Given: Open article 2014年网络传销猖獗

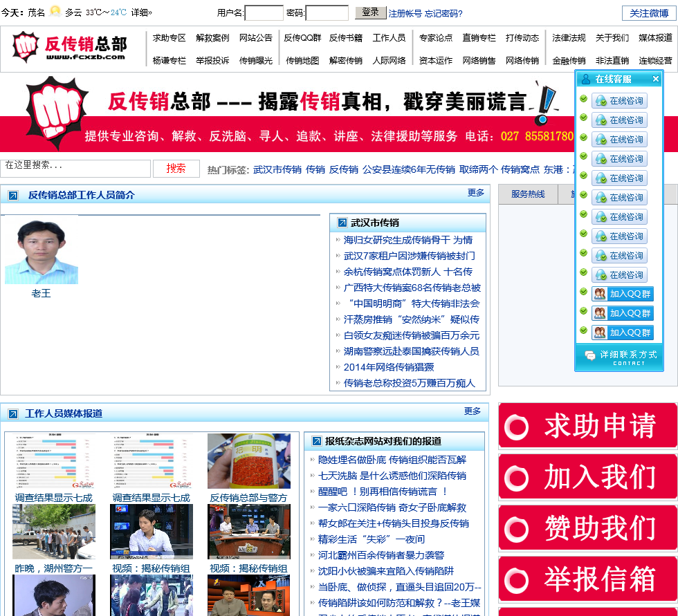Looking at the screenshot, I should point(389,367).
